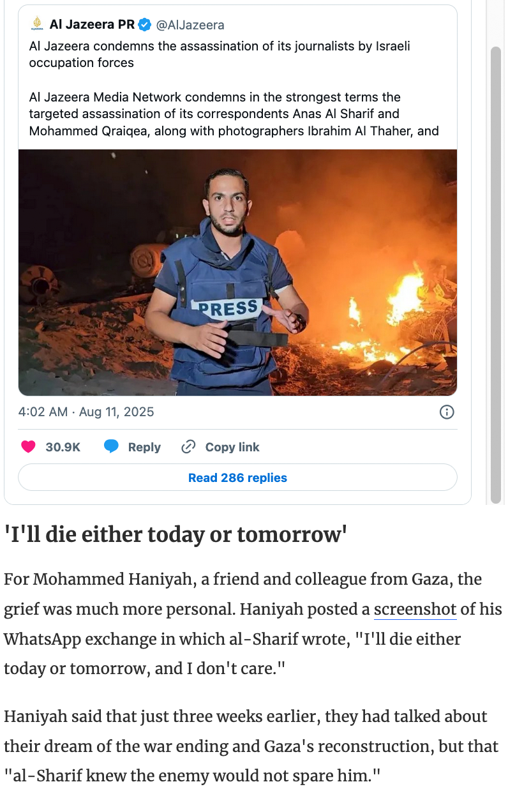
Task: Open the 4:02 AM Aug 11, 2025 timestamp
Action: click(x=86, y=412)
